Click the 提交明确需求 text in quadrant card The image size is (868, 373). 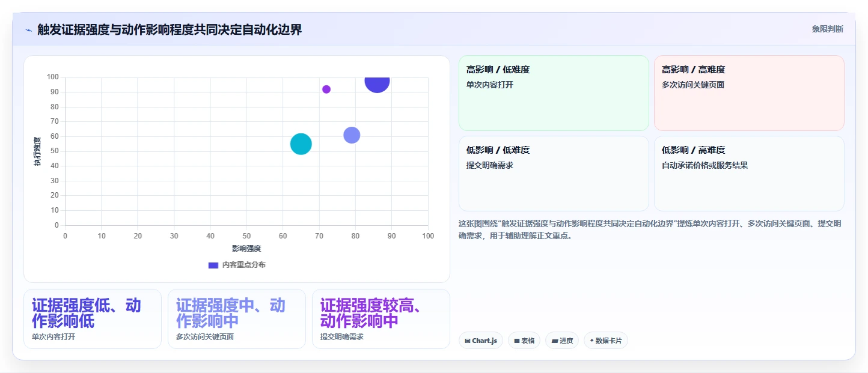(x=490, y=165)
